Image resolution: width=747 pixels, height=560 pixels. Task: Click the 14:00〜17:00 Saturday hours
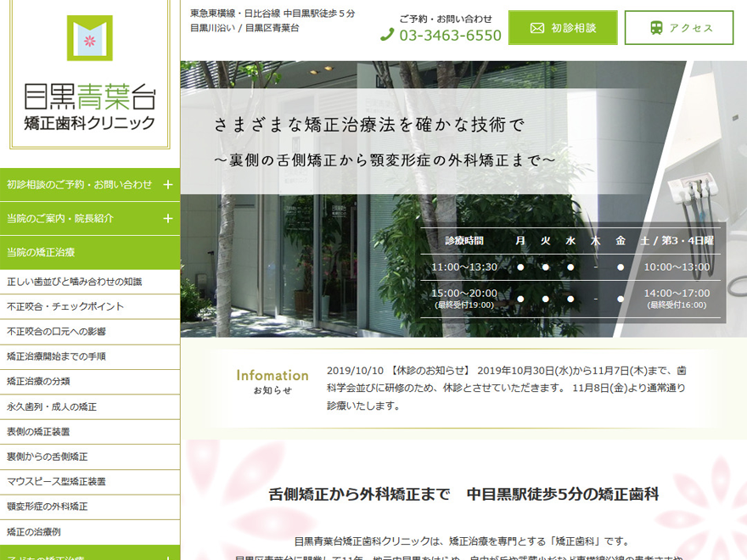coord(677,298)
